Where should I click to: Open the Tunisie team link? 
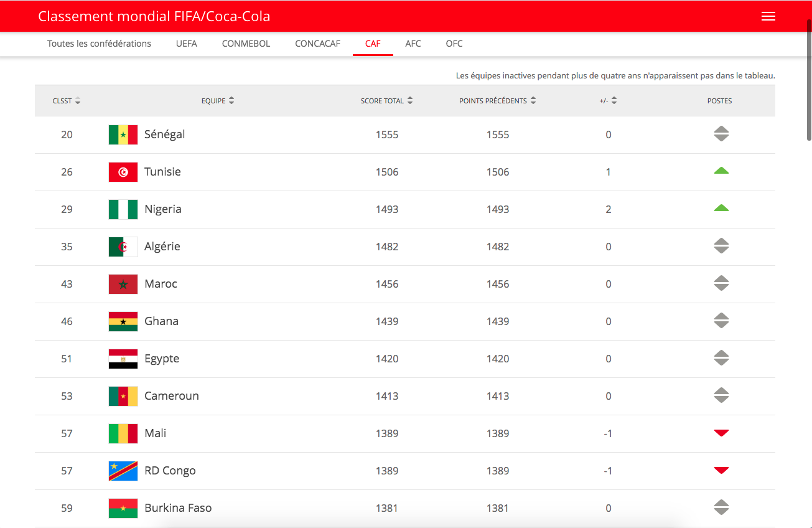pyautogui.click(x=162, y=172)
